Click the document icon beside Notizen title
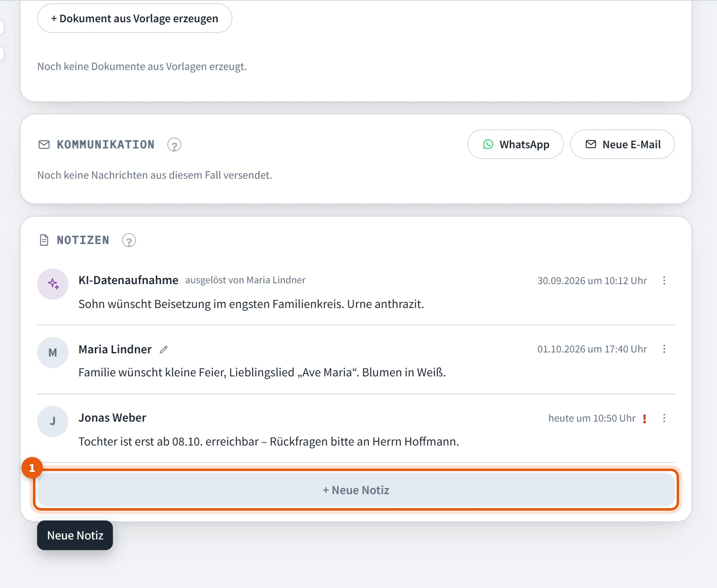The width and height of the screenshot is (717, 588). (44, 240)
